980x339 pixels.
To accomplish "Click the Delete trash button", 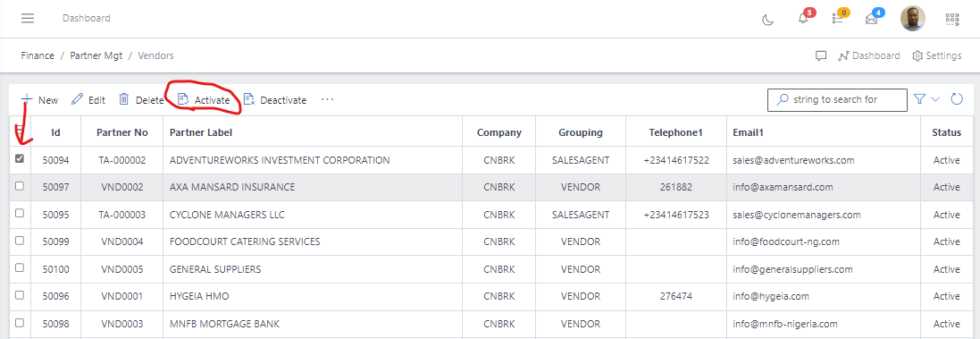I will pyautogui.click(x=141, y=99).
